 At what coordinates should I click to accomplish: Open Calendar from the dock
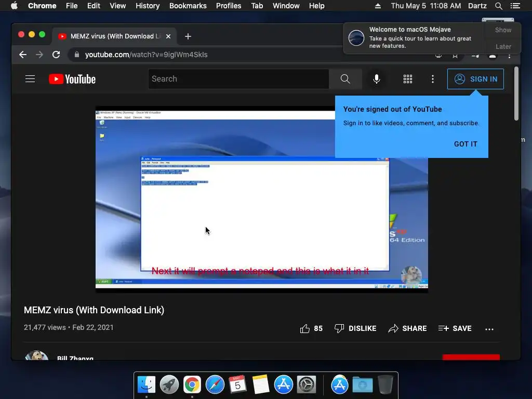click(x=237, y=385)
